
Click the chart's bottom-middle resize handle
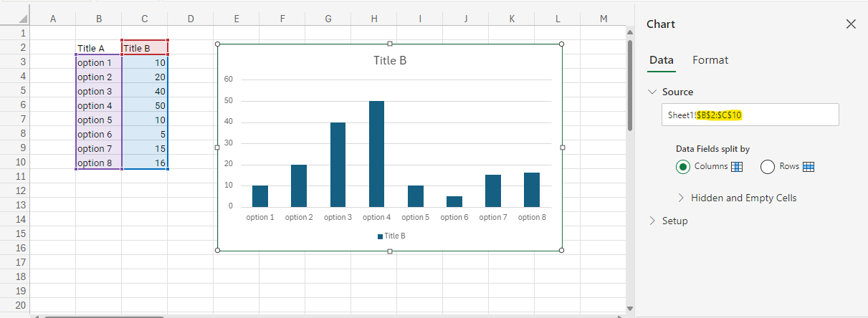(x=390, y=251)
